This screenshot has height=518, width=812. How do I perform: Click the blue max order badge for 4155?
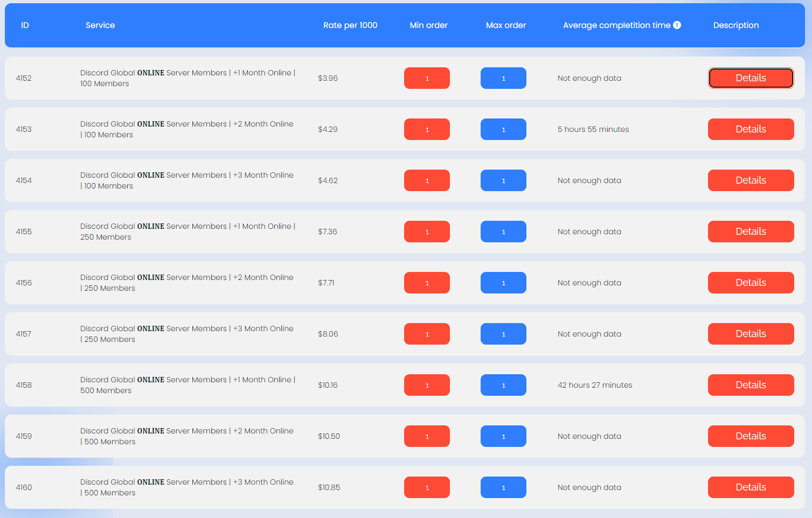click(503, 232)
